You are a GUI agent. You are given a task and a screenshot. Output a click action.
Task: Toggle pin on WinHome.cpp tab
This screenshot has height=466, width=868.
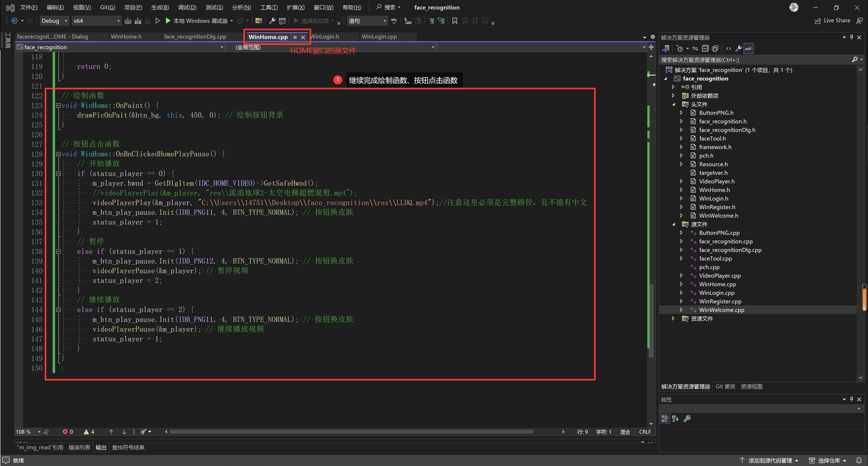[295, 37]
